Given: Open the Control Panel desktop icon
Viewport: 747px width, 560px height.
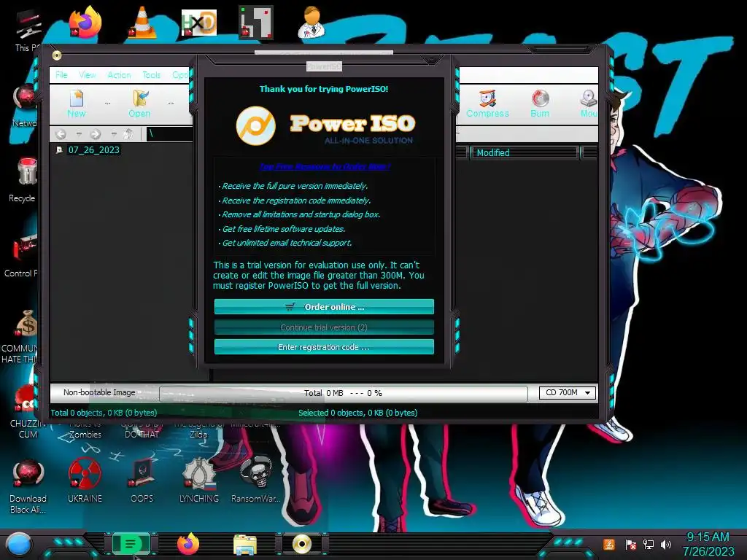Looking at the screenshot, I should pyautogui.click(x=23, y=256).
